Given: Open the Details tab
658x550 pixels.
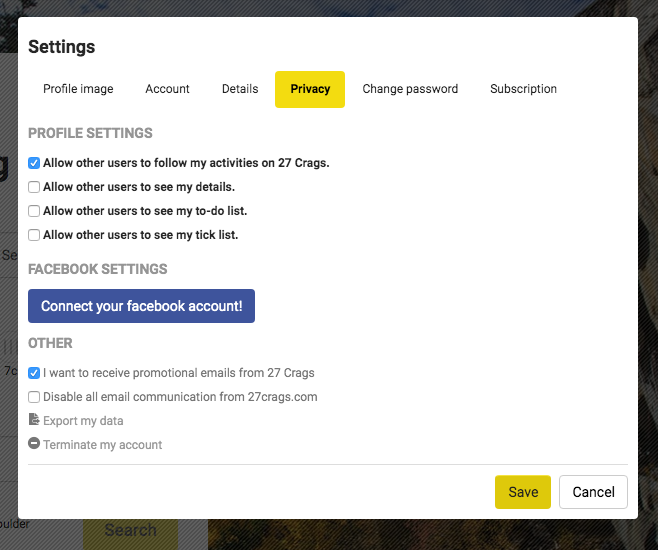Looking at the screenshot, I should 240,89.
